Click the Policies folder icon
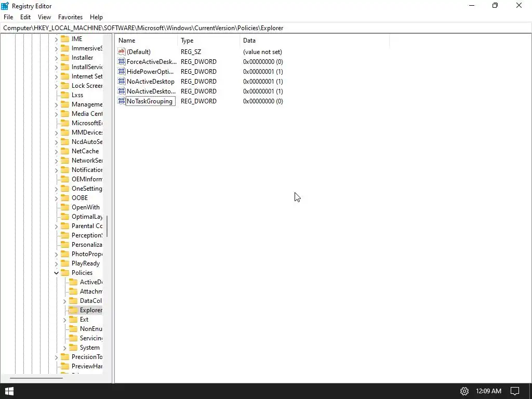Image resolution: width=532 pixels, height=399 pixels. click(65, 272)
